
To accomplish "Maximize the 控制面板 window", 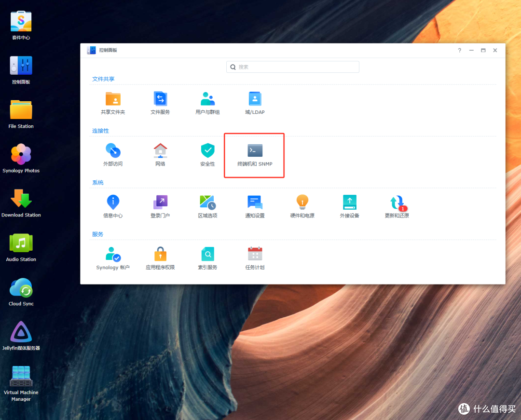I will point(483,51).
